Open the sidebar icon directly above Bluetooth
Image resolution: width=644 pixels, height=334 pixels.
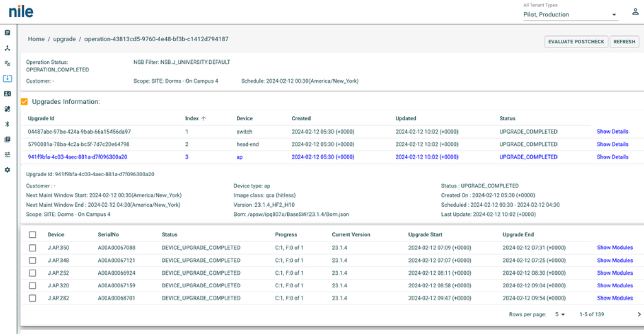[x=7, y=109]
